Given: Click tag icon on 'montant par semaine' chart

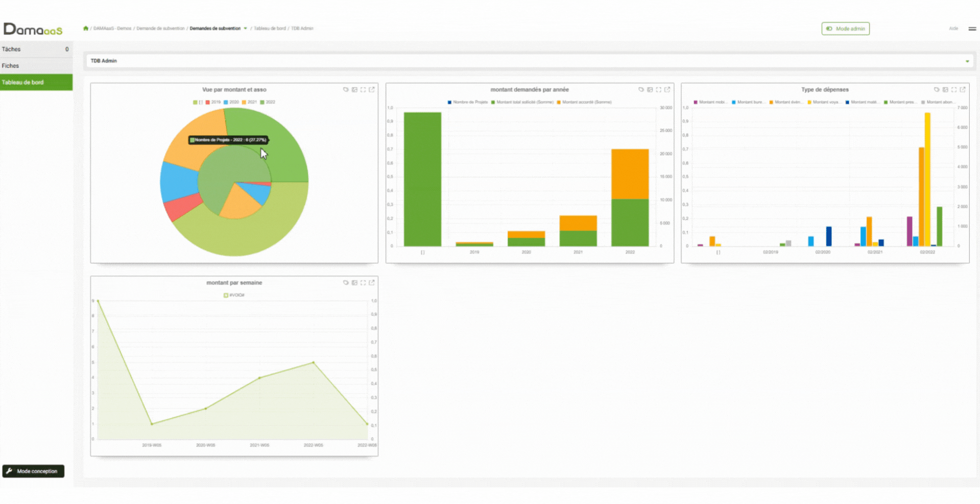Looking at the screenshot, I should pyautogui.click(x=346, y=283).
